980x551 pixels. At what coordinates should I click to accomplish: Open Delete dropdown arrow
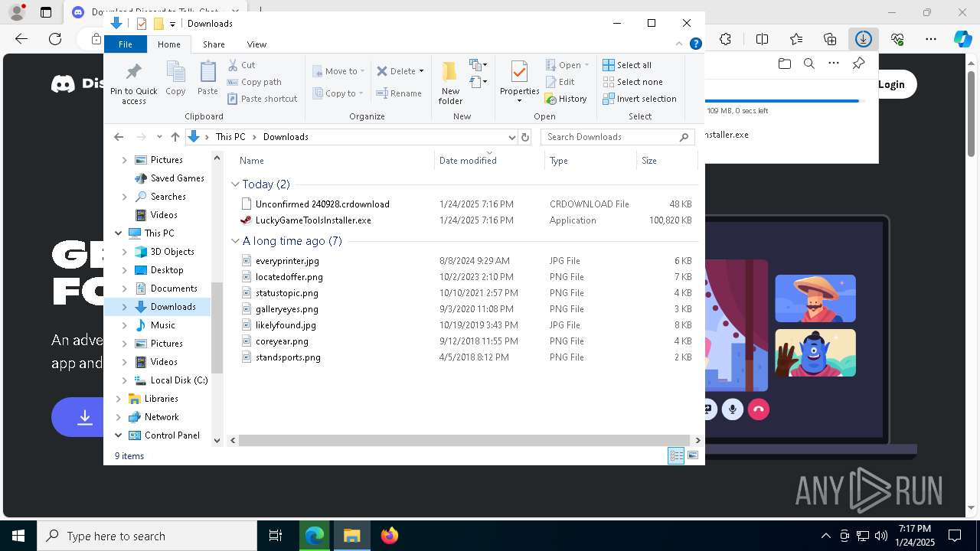421,71
